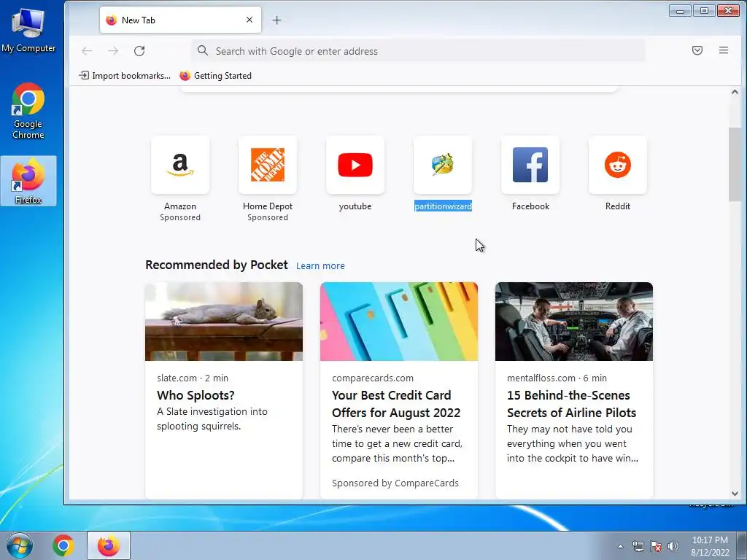Open the Home Depot shortcut tile
Screen dimensions: 747x560
(268, 165)
